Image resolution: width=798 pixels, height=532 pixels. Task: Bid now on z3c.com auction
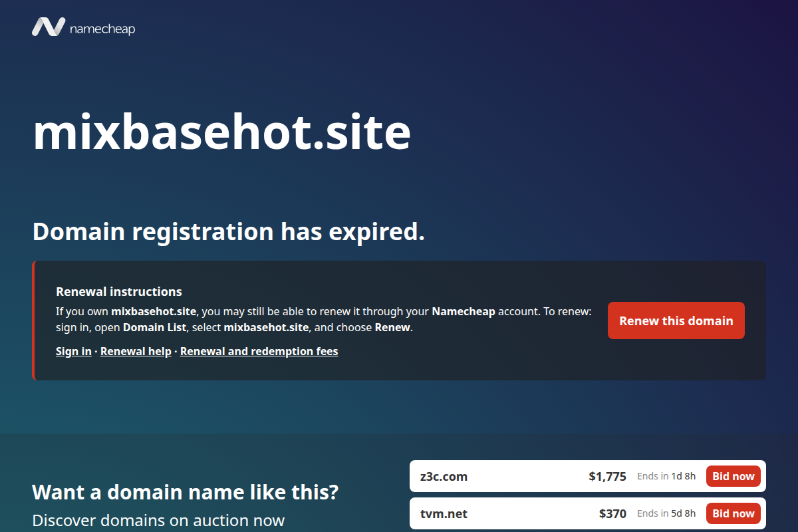point(733,476)
